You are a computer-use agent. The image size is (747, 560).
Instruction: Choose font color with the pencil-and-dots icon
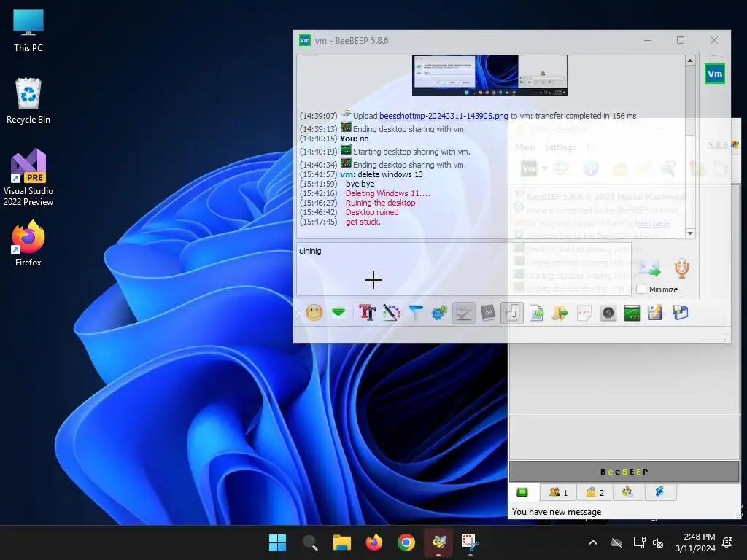(391, 313)
